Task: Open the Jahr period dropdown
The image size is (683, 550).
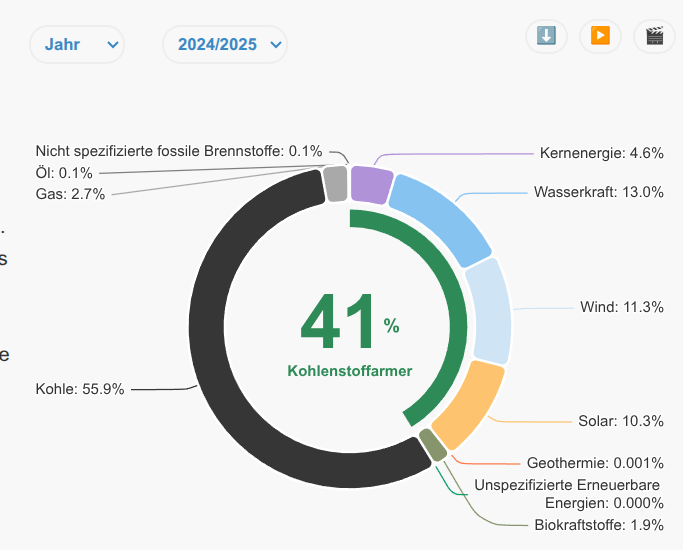Action: coord(77,45)
